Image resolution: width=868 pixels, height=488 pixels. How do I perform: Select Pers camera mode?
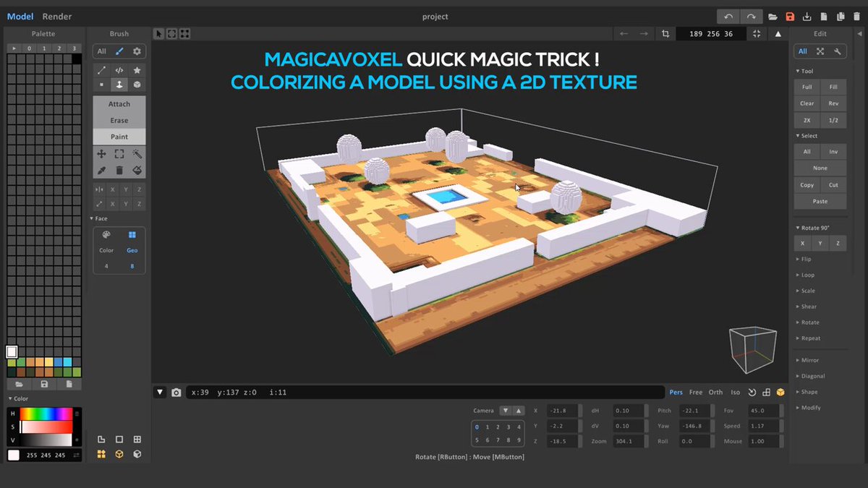676,393
